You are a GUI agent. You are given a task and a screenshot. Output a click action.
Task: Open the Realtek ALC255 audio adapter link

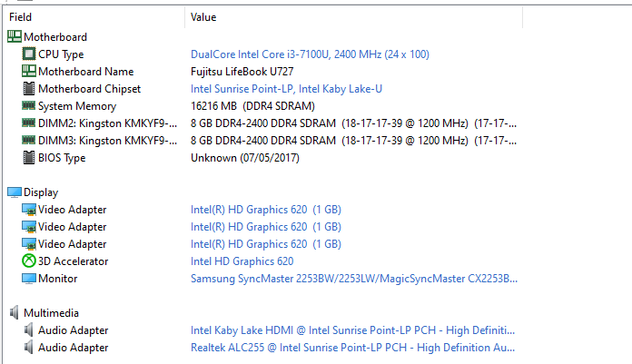click(x=352, y=348)
